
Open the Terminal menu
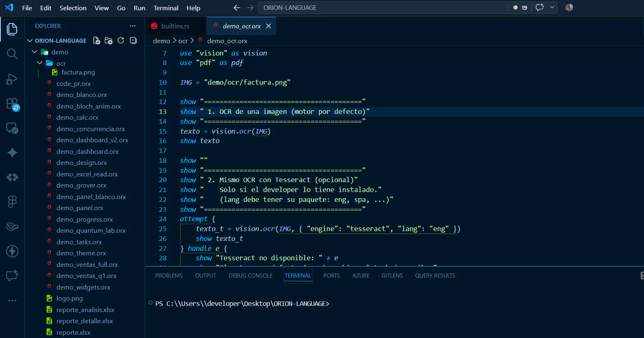[x=166, y=8]
